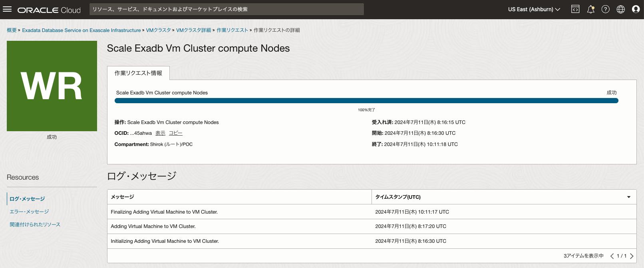This screenshot has height=268, width=644.
Task: Click the 受入れ済 8:16:15 UTC value
Action: click(430, 122)
